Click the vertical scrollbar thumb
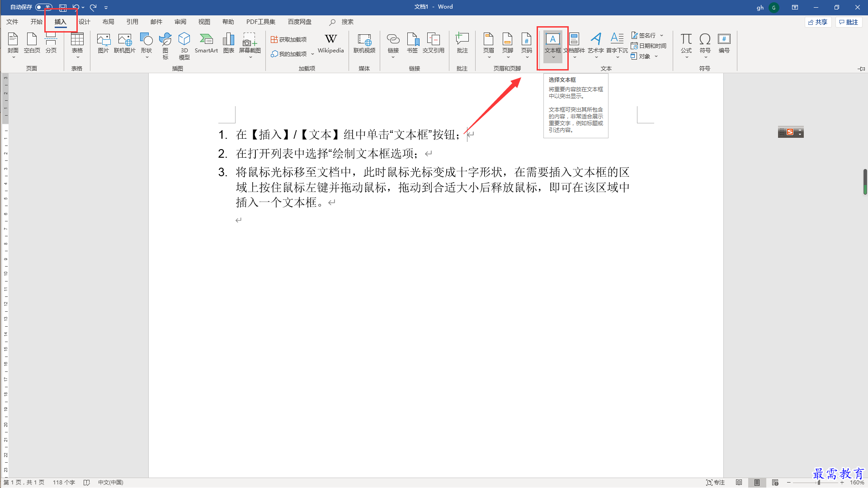The height and width of the screenshot is (488, 868). click(x=865, y=182)
